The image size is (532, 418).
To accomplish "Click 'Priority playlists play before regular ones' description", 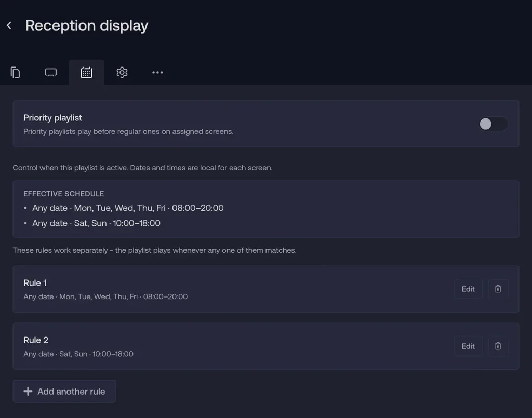I will [x=128, y=131].
